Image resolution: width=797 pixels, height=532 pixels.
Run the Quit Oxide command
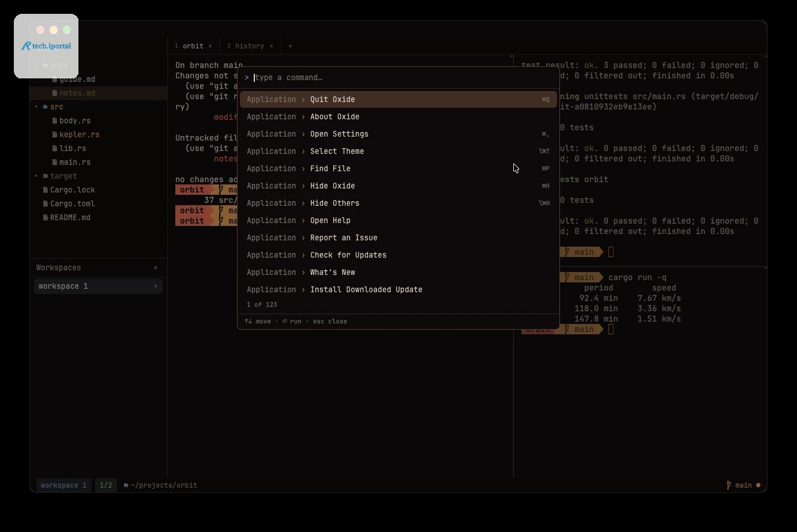[x=398, y=100]
